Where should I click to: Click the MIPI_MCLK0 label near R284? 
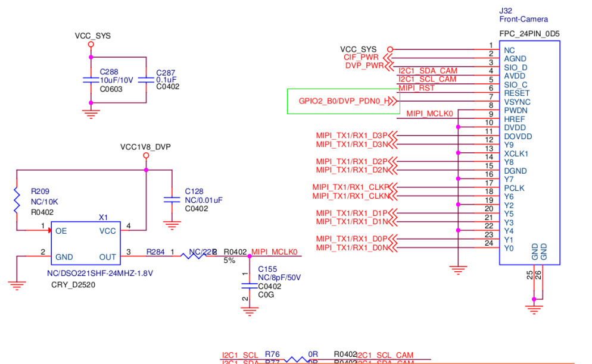click(x=275, y=252)
